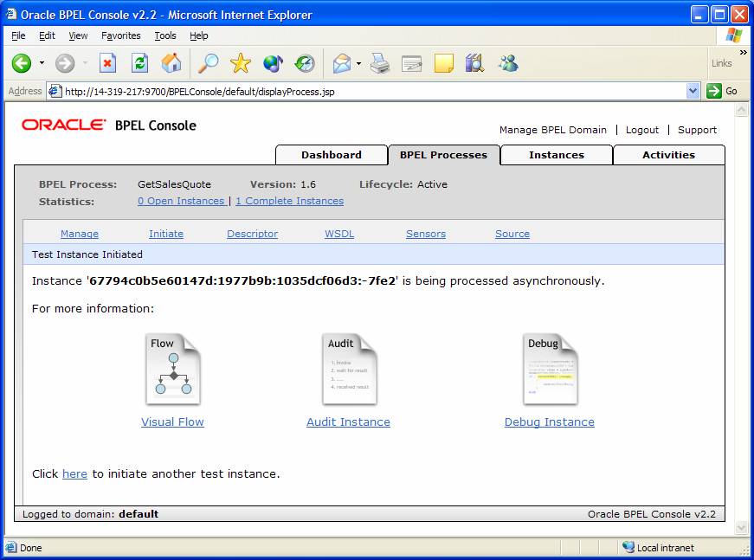754x560 pixels.
Task: Click the Stop loading icon
Action: tap(107, 63)
